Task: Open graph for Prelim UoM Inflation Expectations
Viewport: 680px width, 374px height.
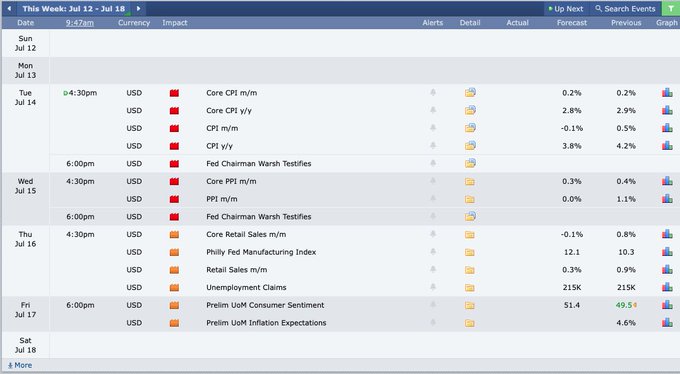Action: click(x=667, y=322)
